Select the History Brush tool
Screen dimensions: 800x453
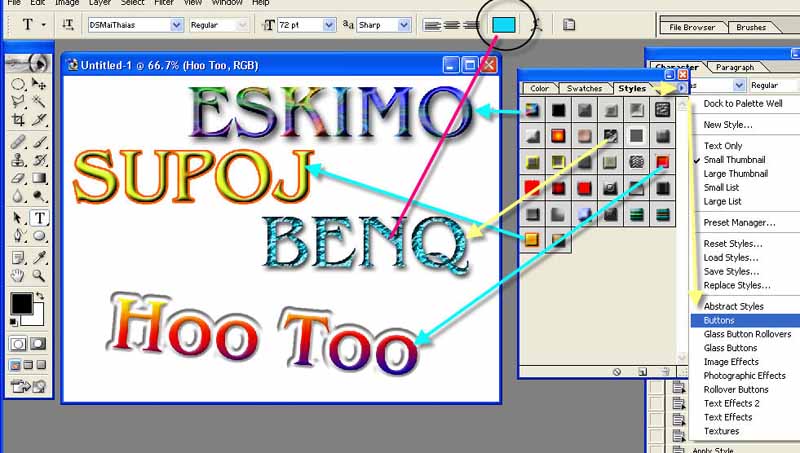(x=39, y=160)
